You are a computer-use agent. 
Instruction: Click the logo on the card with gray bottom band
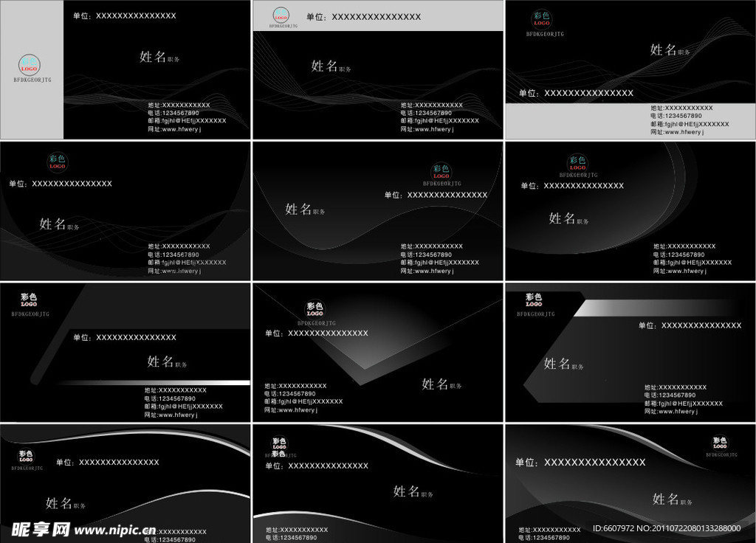pyautogui.click(x=541, y=18)
